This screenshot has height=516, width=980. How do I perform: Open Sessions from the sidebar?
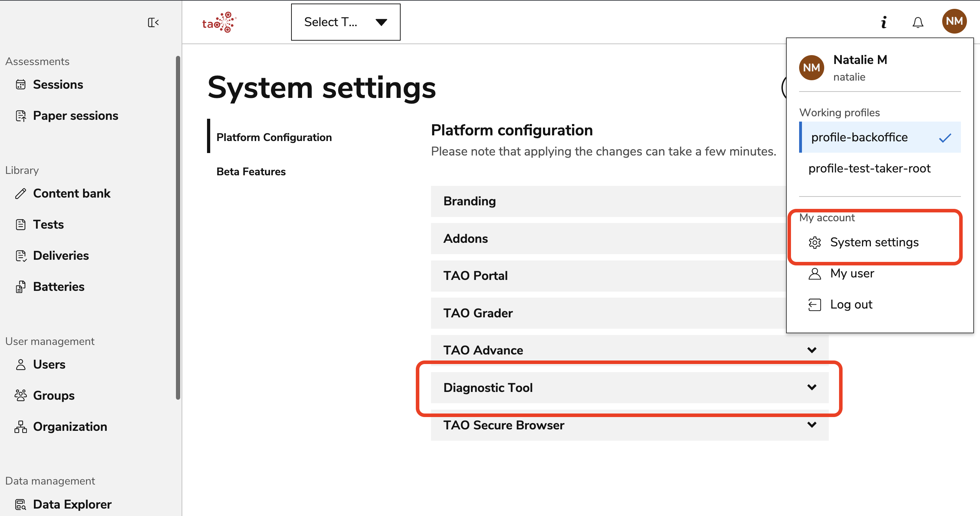point(58,84)
